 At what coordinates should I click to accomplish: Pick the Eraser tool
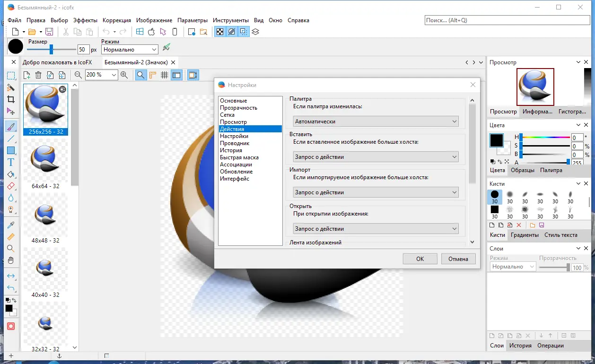(11, 186)
